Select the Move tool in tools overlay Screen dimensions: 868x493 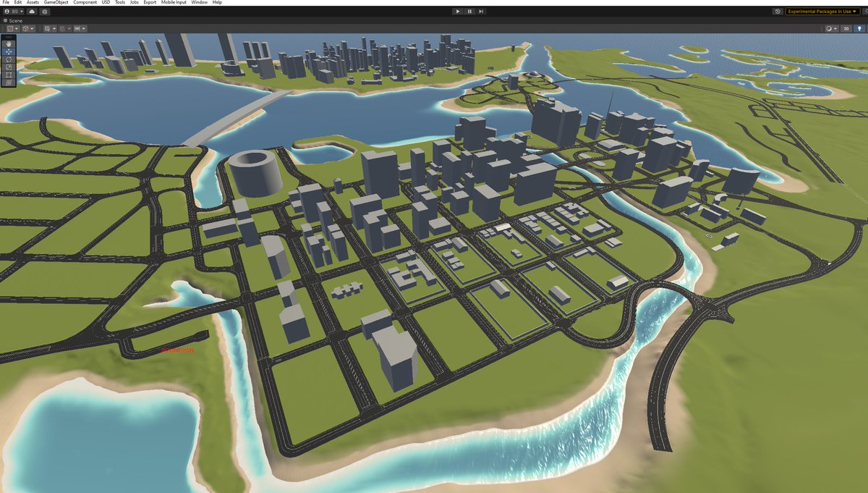pyautogui.click(x=9, y=52)
